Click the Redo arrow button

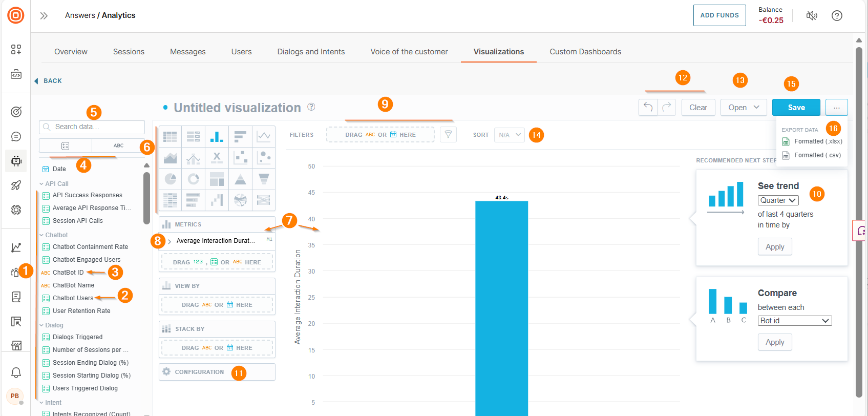667,108
